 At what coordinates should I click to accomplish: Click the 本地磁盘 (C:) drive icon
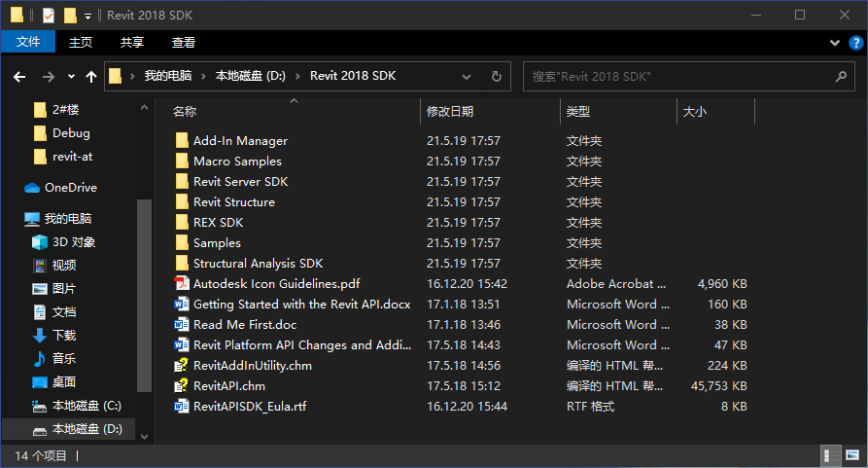(x=39, y=406)
